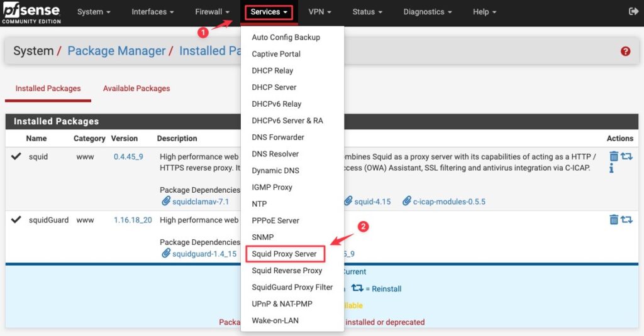Select SquidGuard Proxy Filter menu entry
The height and width of the screenshot is (336, 644).
(292, 287)
